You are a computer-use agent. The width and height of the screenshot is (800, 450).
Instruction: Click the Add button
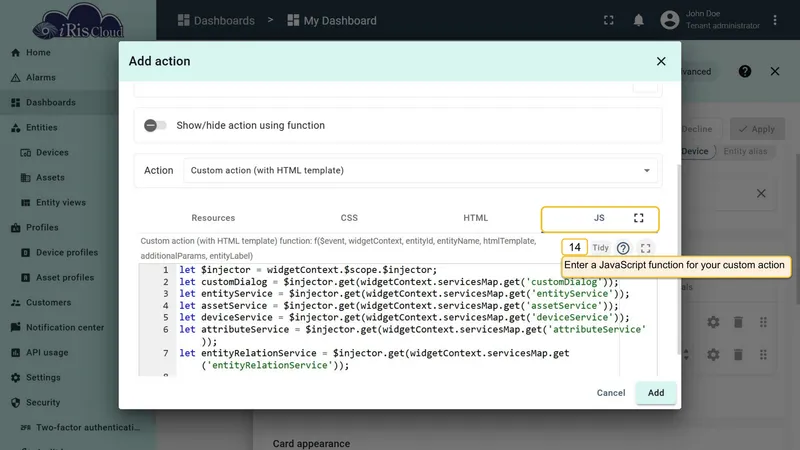click(x=656, y=393)
